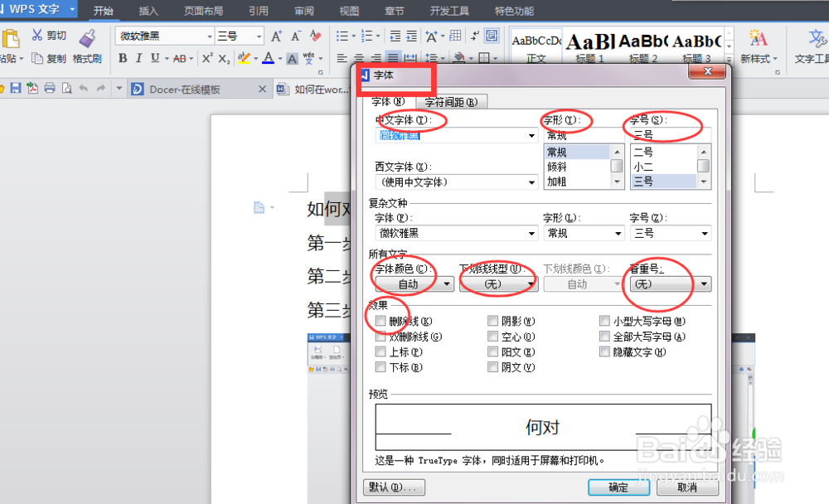This screenshot has width=829, height=504.
Task: Click the superscript X² icon
Action: pyautogui.click(x=206, y=58)
